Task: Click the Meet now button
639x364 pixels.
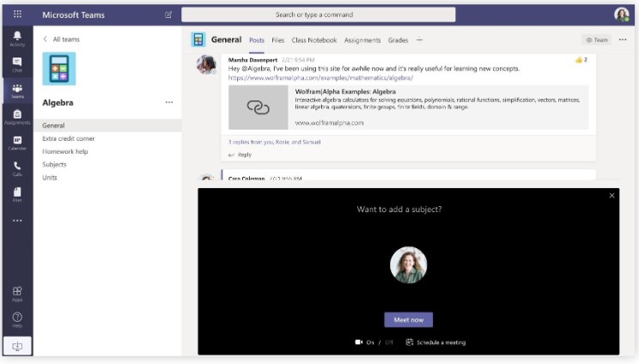Action: (x=408, y=320)
